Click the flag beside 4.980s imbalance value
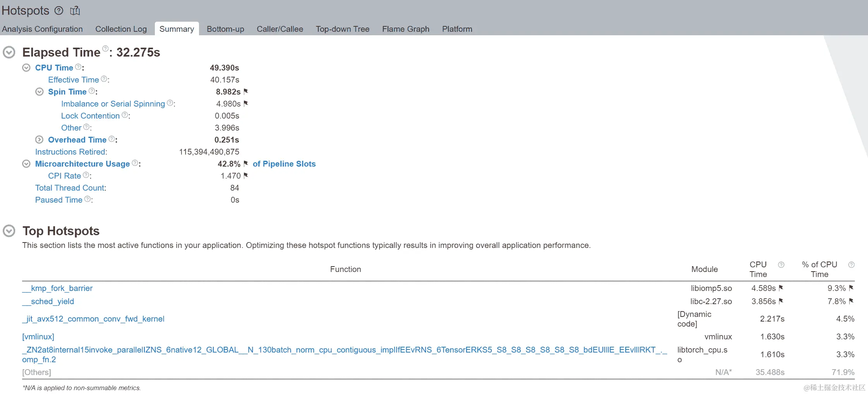Screen dimensions: 868x394 (246, 103)
